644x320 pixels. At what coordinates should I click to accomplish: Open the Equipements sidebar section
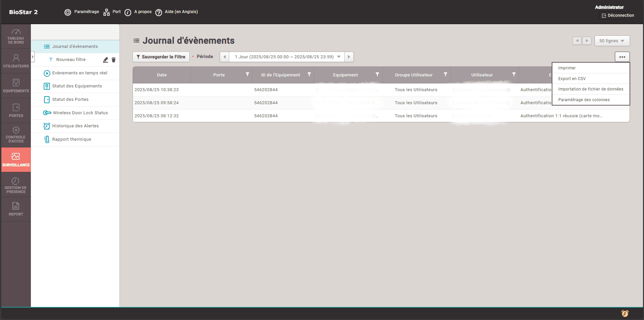pyautogui.click(x=16, y=85)
